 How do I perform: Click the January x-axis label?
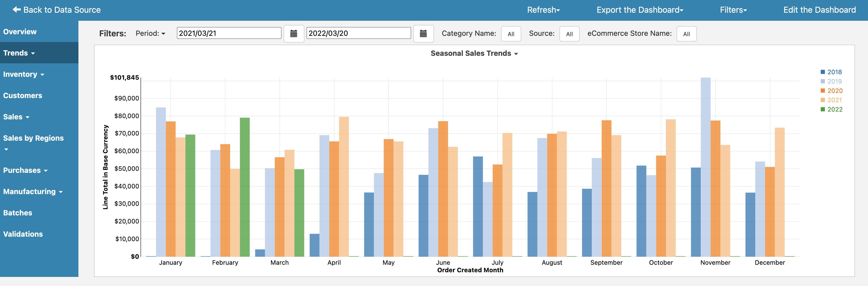click(170, 262)
